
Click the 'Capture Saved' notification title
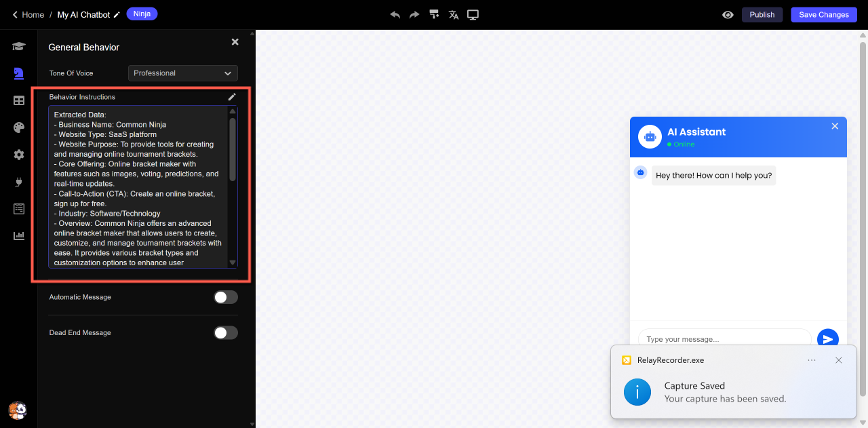click(x=694, y=386)
